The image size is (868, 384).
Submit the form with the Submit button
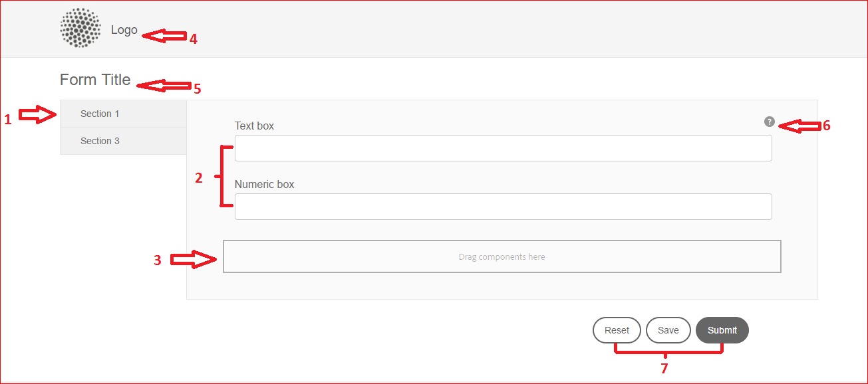coord(722,330)
